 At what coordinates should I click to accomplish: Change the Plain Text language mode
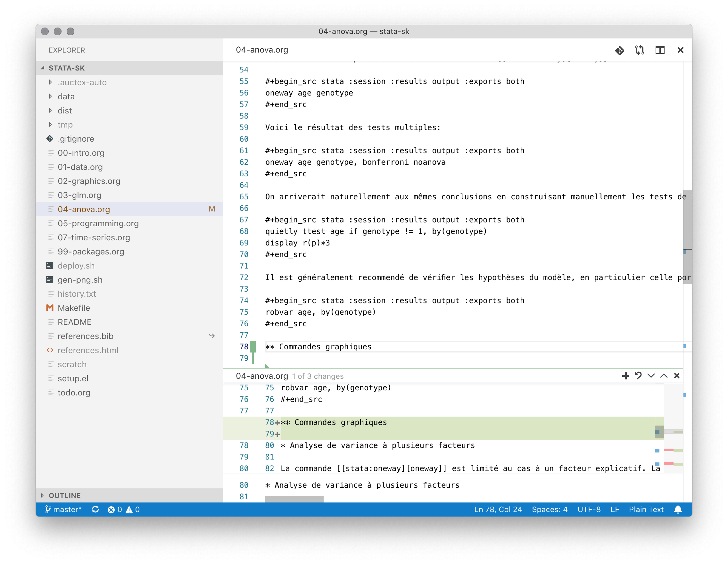point(646,509)
